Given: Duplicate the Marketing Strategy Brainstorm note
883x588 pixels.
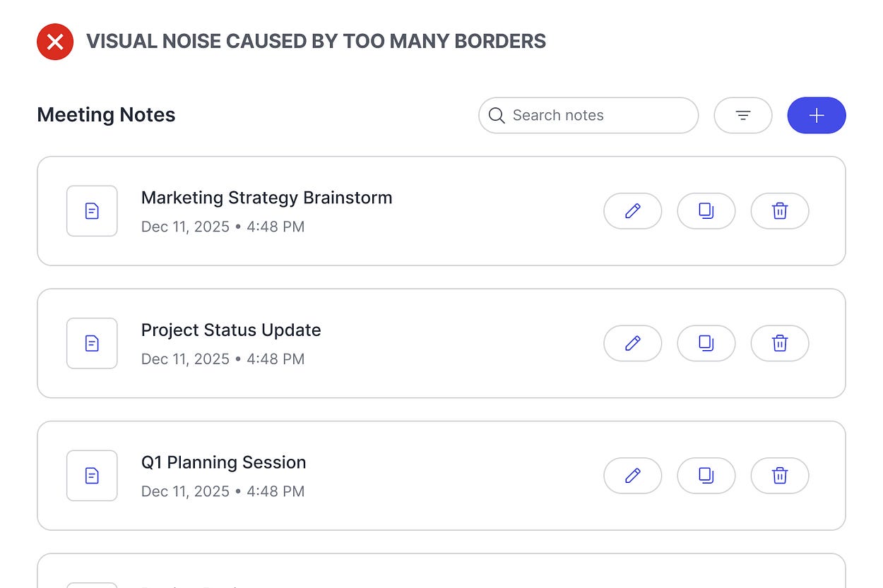Looking at the screenshot, I should (706, 210).
